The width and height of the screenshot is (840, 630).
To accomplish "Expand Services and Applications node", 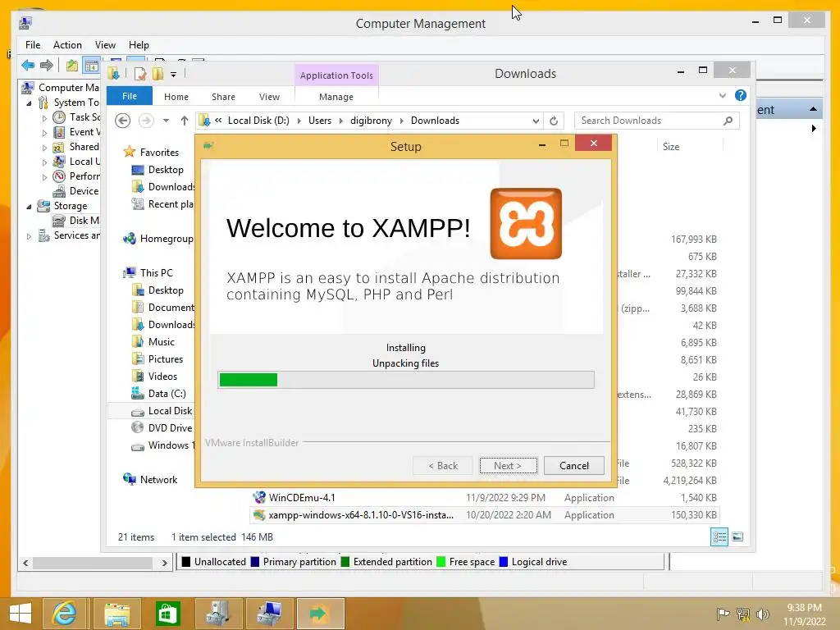I will [29, 235].
